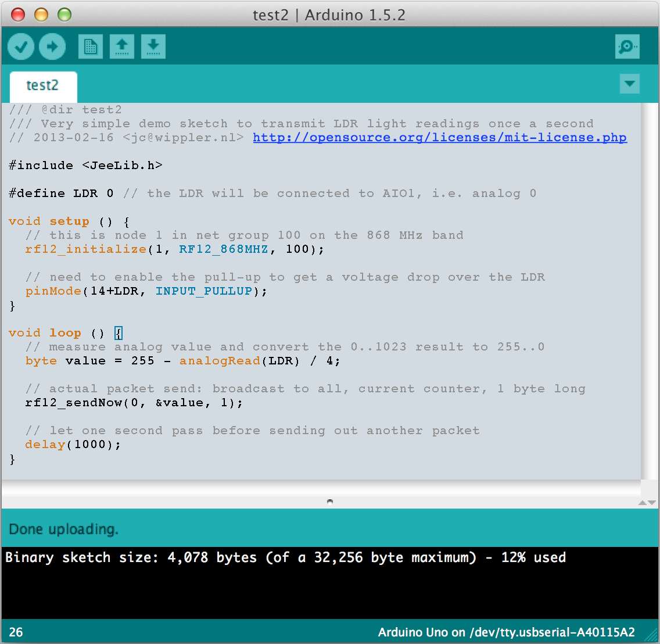The width and height of the screenshot is (660, 644).
Task: Open the tab options dropdown arrow
Action: (x=630, y=84)
